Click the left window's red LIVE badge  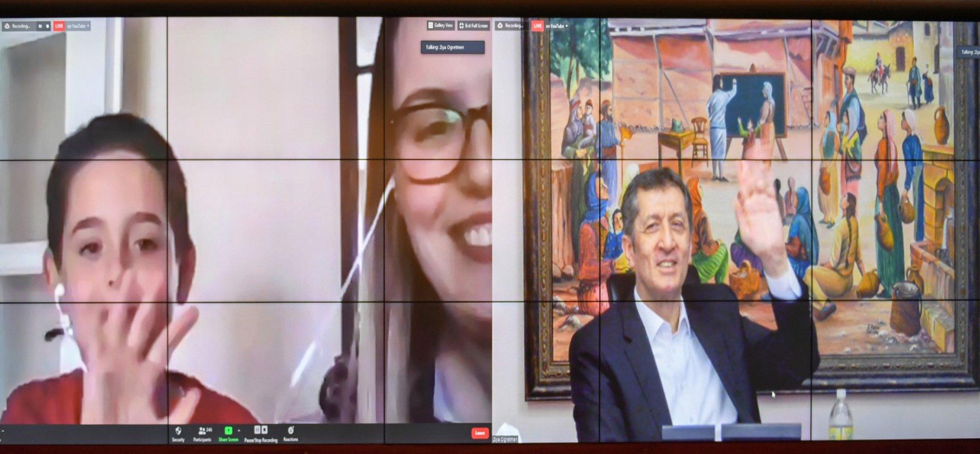coord(59,26)
